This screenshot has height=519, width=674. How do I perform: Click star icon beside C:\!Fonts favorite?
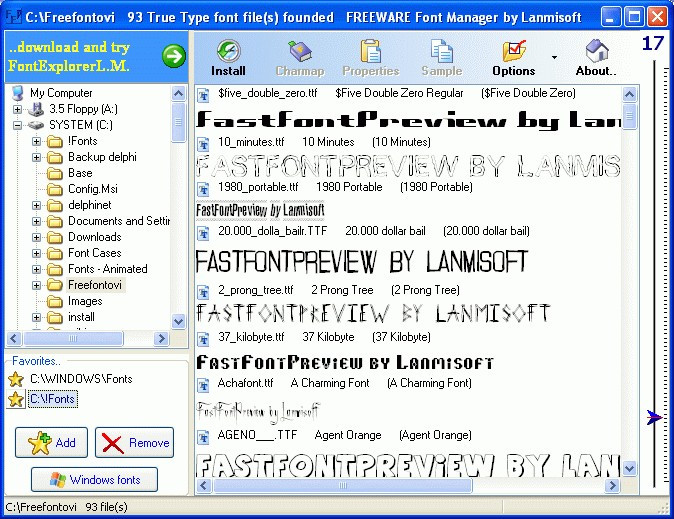click(x=16, y=399)
